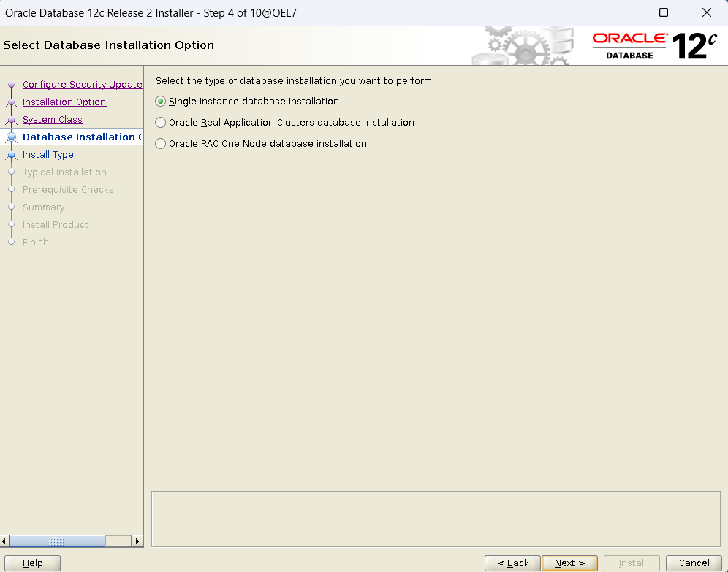Click the Configure Security Updates step node icon

(x=12, y=85)
